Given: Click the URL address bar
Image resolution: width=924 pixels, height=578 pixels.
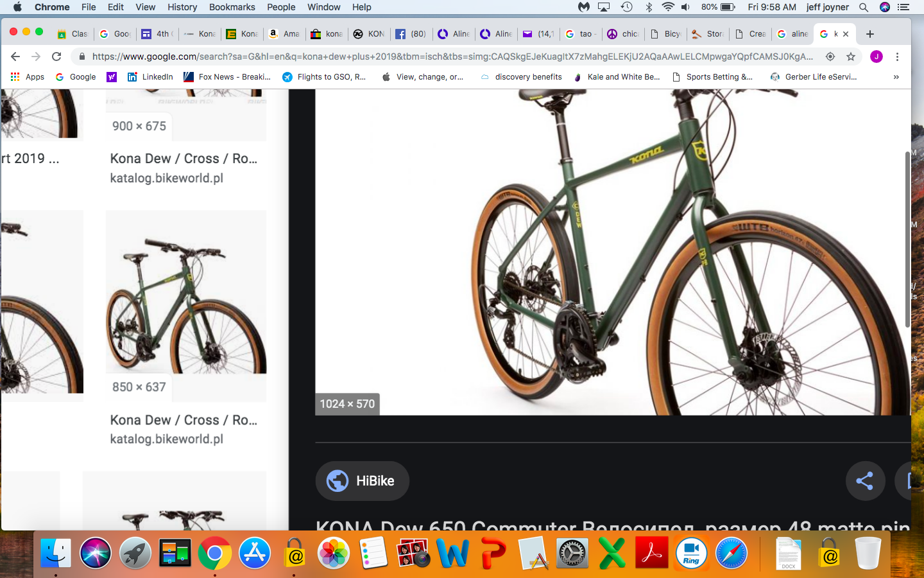Looking at the screenshot, I should pos(452,57).
